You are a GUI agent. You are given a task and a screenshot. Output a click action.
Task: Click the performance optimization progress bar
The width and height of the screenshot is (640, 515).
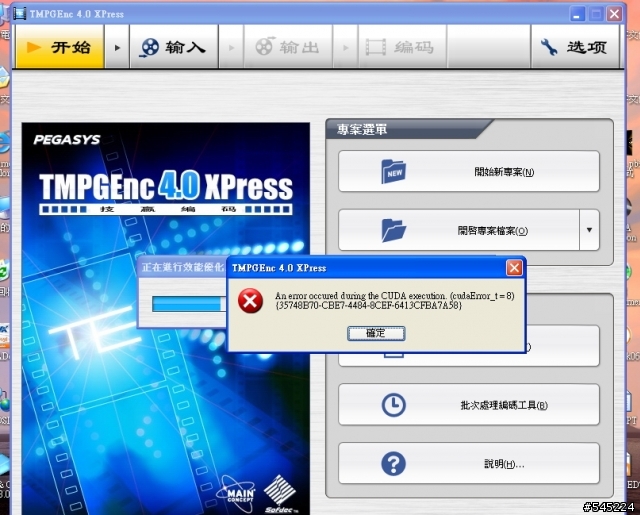tap(188, 304)
